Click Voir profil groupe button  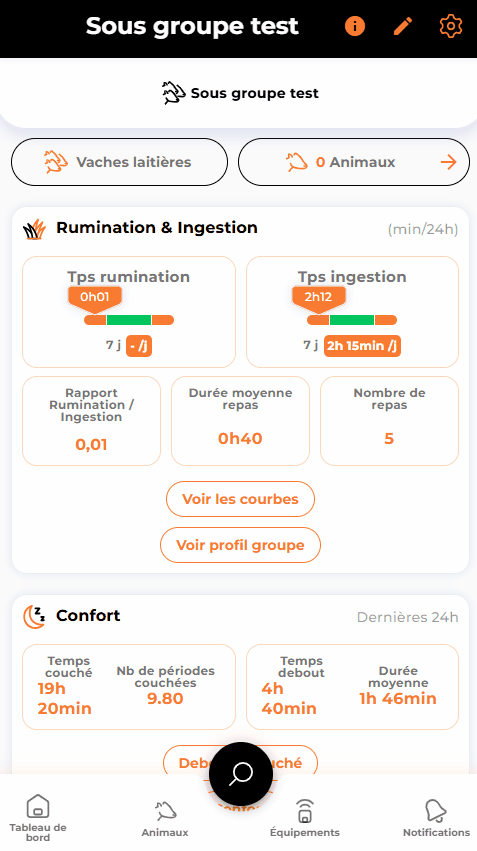pyautogui.click(x=240, y=545)
